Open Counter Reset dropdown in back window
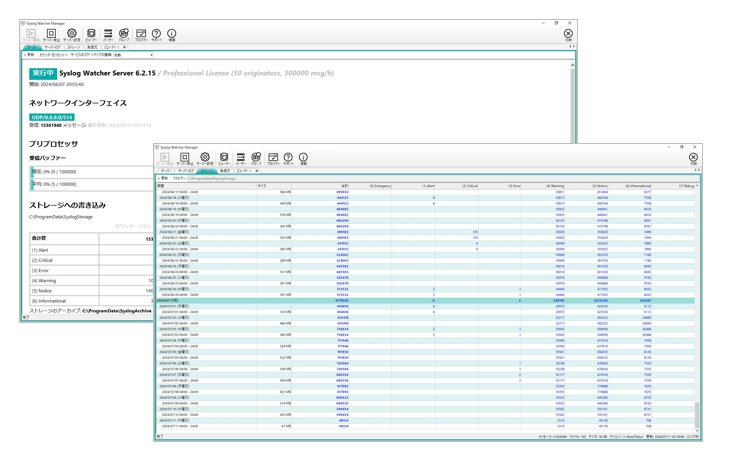This screenshot has width=733, height=454. pyautogui.click(x=53, y=55)
